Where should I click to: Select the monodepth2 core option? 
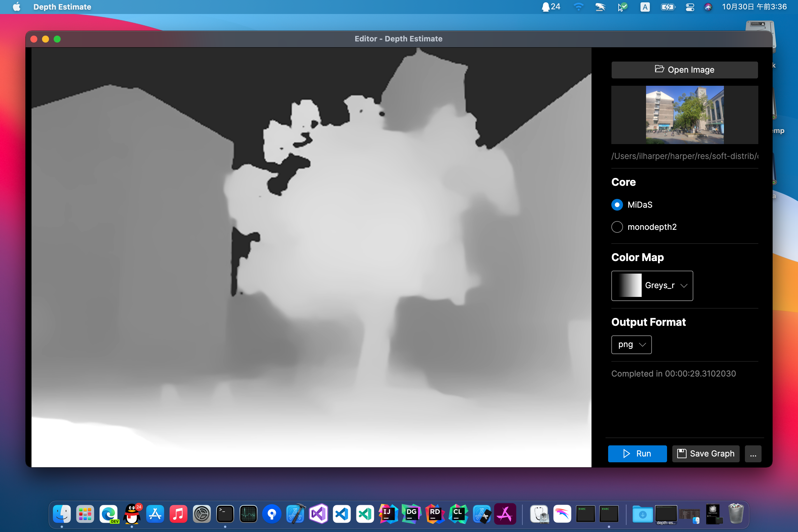(x=617, y=227)
